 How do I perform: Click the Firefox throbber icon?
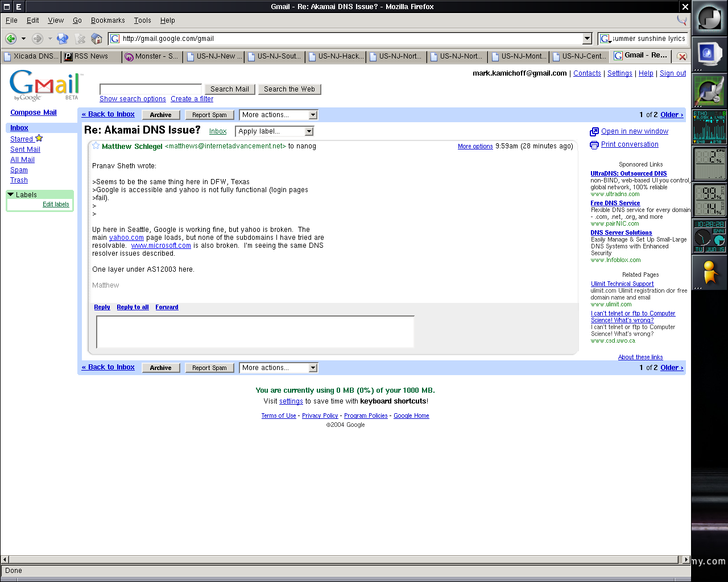[x=682, y=20]
